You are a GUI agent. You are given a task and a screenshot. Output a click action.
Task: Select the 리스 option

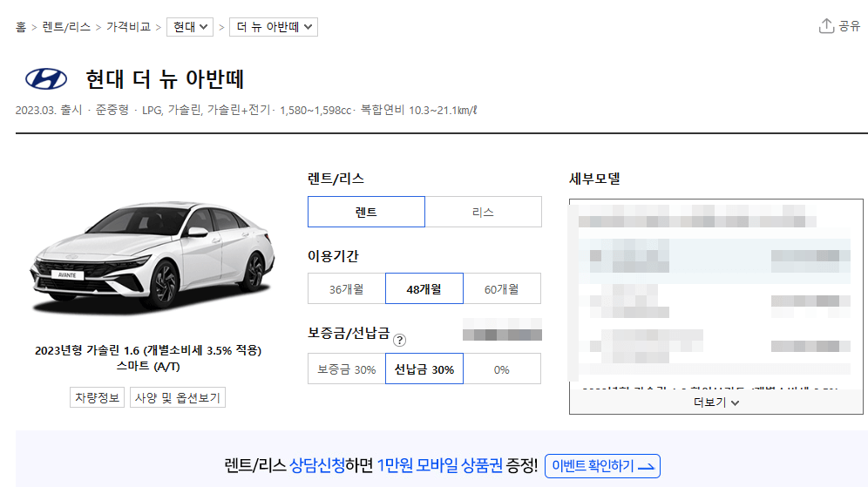point(484,212)
